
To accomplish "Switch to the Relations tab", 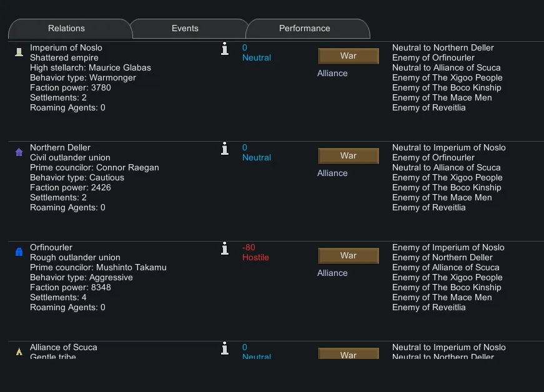I will point(67,29).
